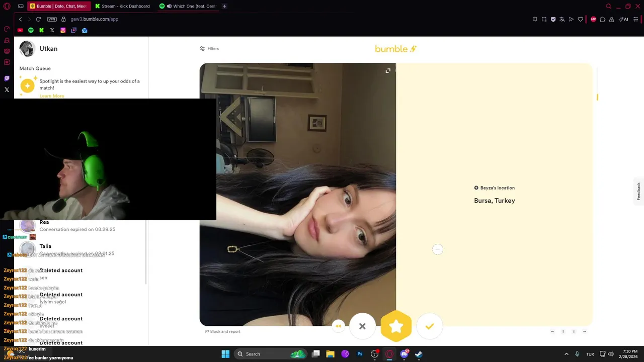This screenshot has height=362, width=644.
Task: Click the Bumble logo header
Action: pyautogui.click(x=395, y=49)
